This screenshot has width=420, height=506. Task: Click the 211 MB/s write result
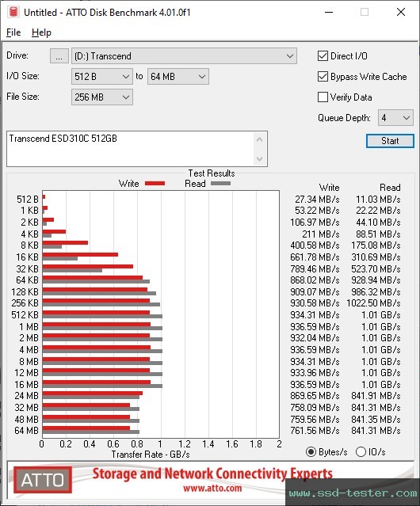pos(321,234)
